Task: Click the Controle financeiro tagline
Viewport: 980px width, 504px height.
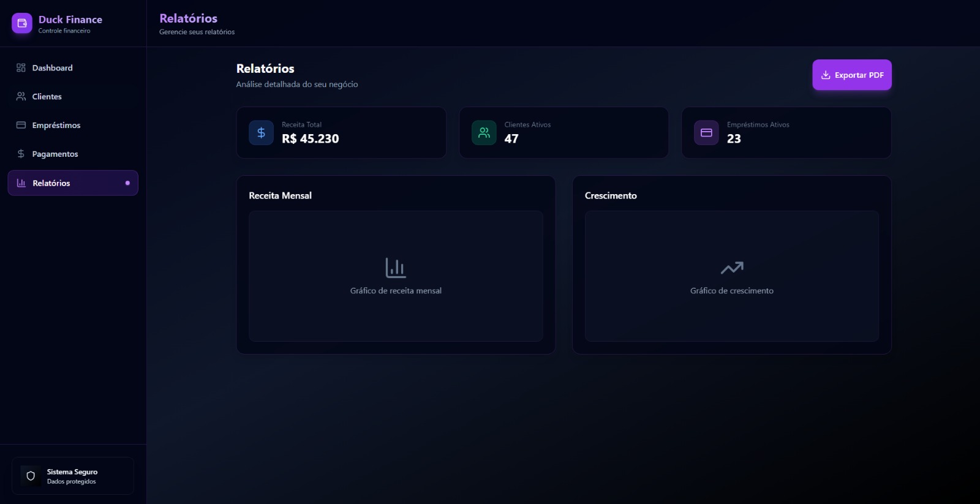Action: coord(64,31)
